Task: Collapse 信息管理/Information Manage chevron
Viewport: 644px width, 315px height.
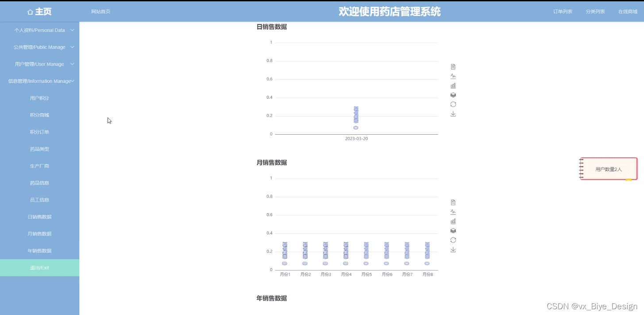Action: point(73,81)
